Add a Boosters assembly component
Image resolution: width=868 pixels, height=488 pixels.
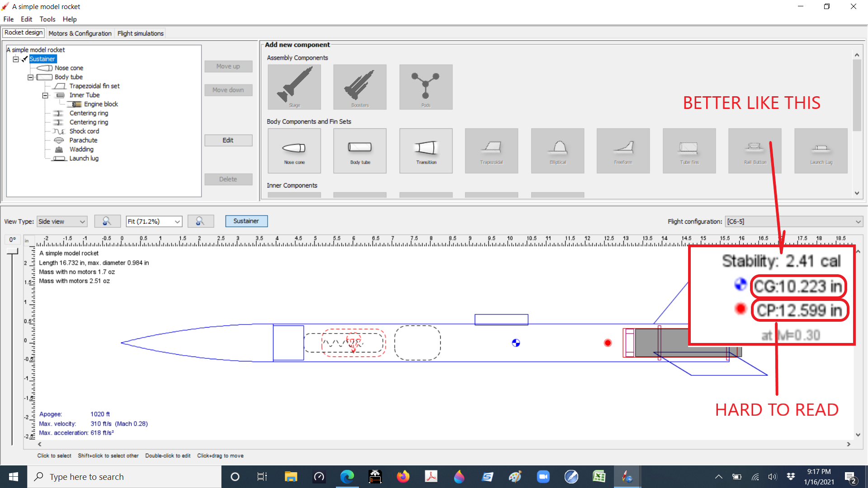(359, 87)
